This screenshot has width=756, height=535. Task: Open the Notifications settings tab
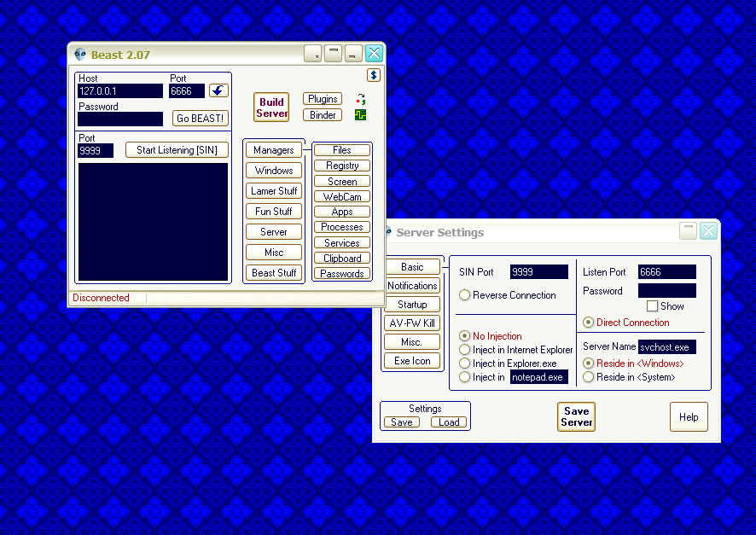pyautogui.click(x=412, y=285)
